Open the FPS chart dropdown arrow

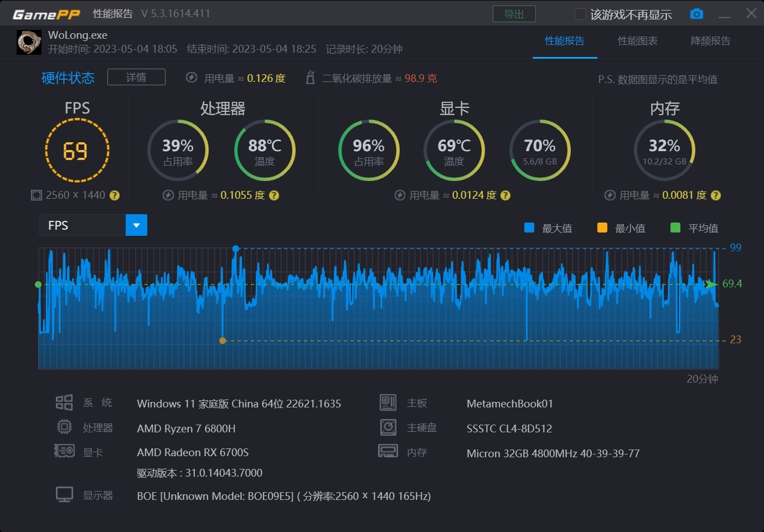pyautogui.click(x=136, y=225)
